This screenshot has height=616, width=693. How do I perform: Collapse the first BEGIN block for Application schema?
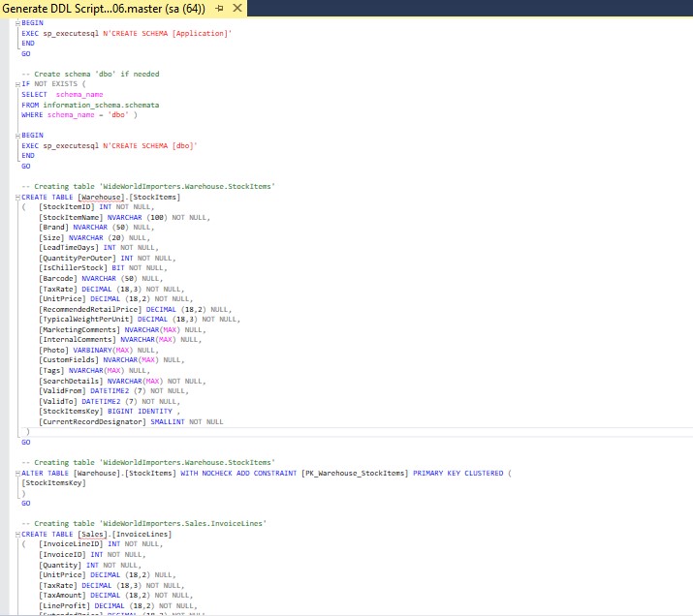tap(17, 23)
